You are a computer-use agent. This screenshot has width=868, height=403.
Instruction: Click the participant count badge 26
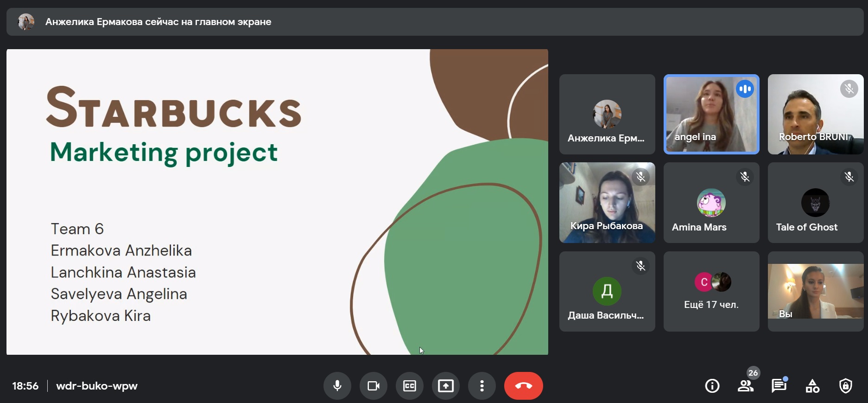(x=753, y=373)
